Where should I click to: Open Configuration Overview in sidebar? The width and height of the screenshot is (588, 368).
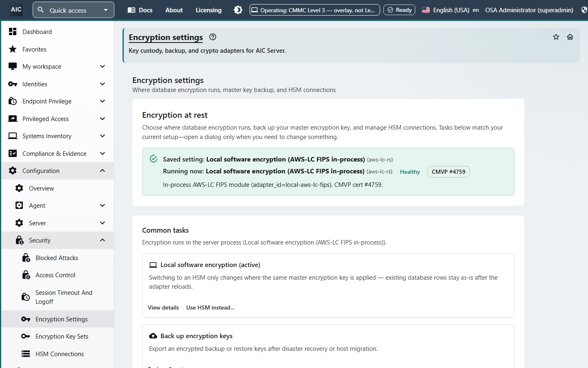coord(58,188)
